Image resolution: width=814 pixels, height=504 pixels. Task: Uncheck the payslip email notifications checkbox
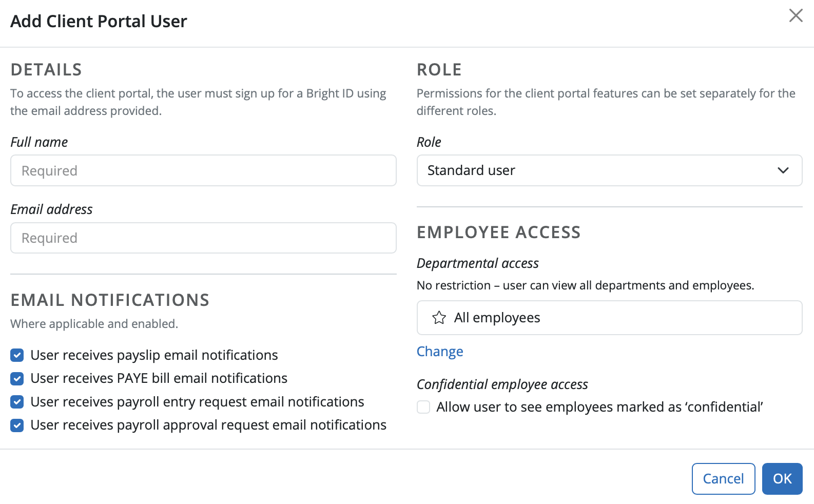pos(17,355)
